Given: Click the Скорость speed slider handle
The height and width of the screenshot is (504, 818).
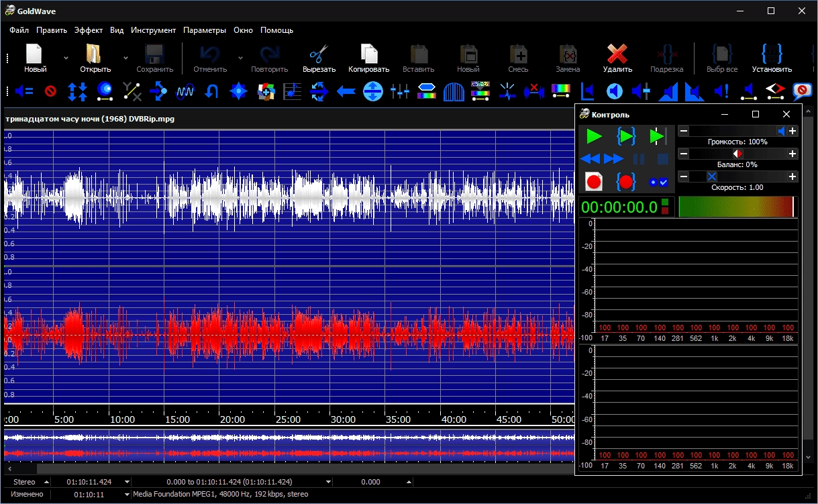Looking at the screenshot, I should (712, 177).
